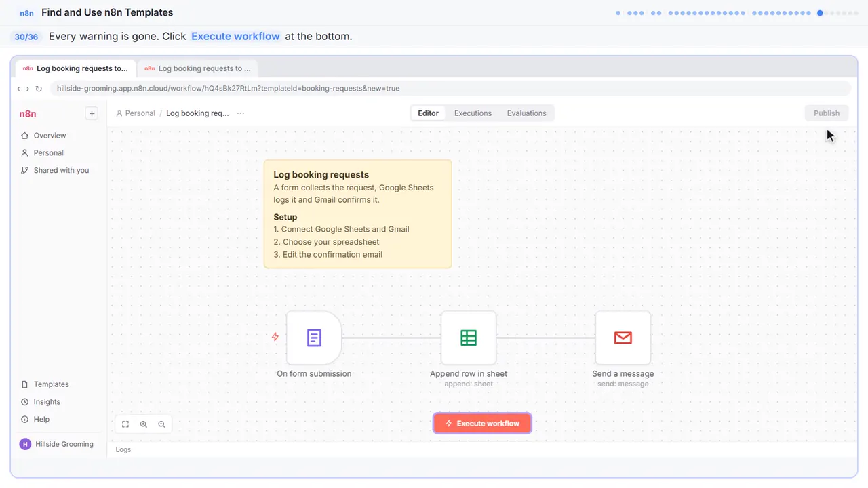
Task: Click the Personal breadcrumb link
Action: tap(136, 113)
